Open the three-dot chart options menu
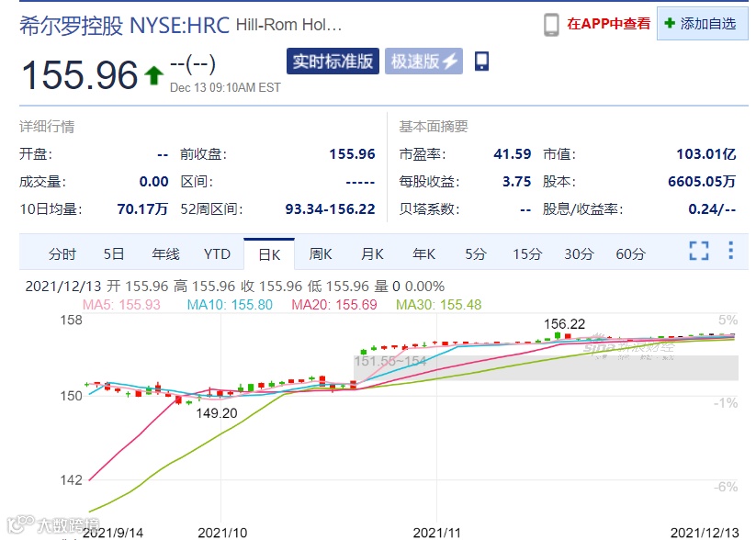This screenshot has width=756, height=540. [x=731, y=250]
